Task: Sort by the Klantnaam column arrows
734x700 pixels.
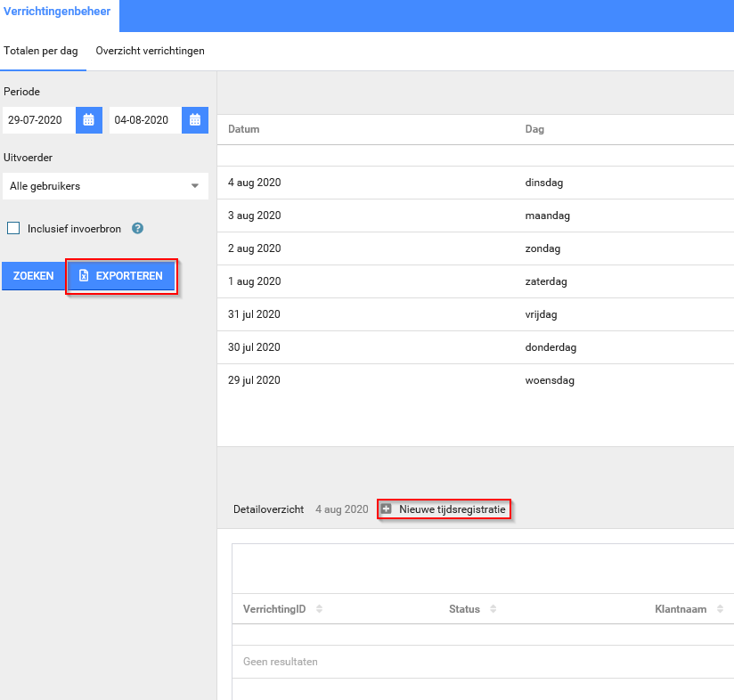Action: tap(720, 609)
